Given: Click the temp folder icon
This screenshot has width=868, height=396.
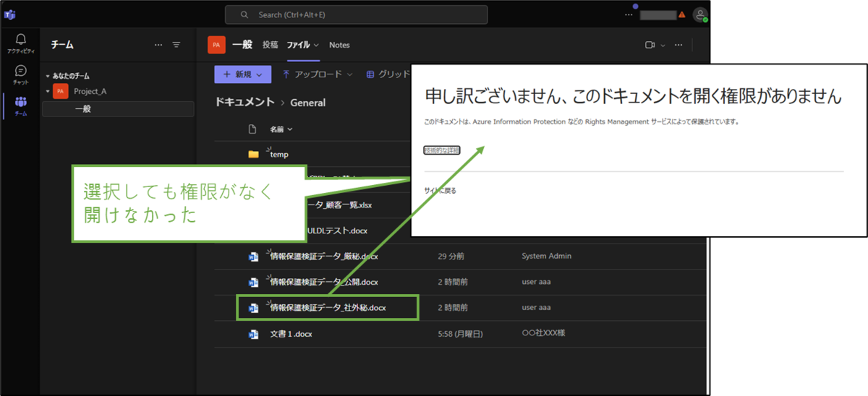Looking at the screenshot, I should click(x=253, y=154).
